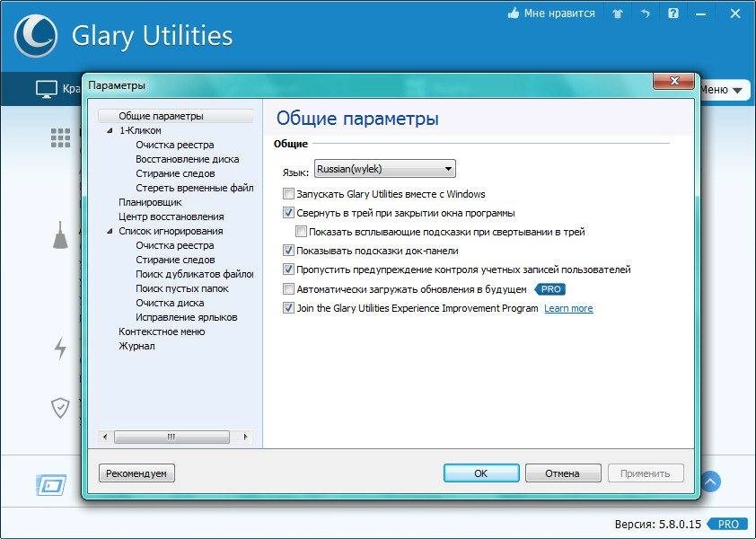Open the help question mark icon

(673, 13)
